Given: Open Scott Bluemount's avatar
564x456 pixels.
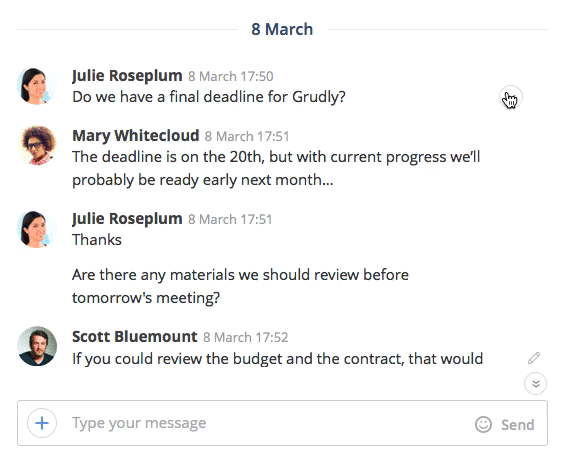Looking at the screenshot, I should tap(37, 346).
